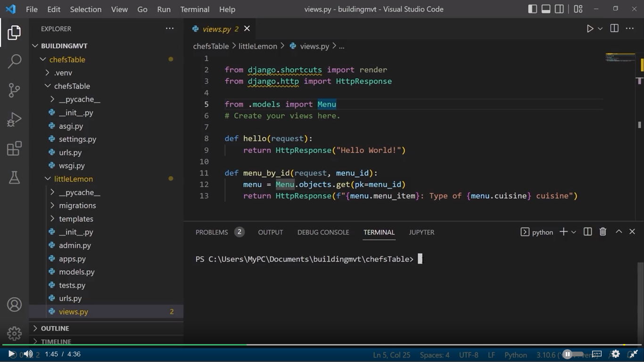Open the Terminal menu

(195, 9)
